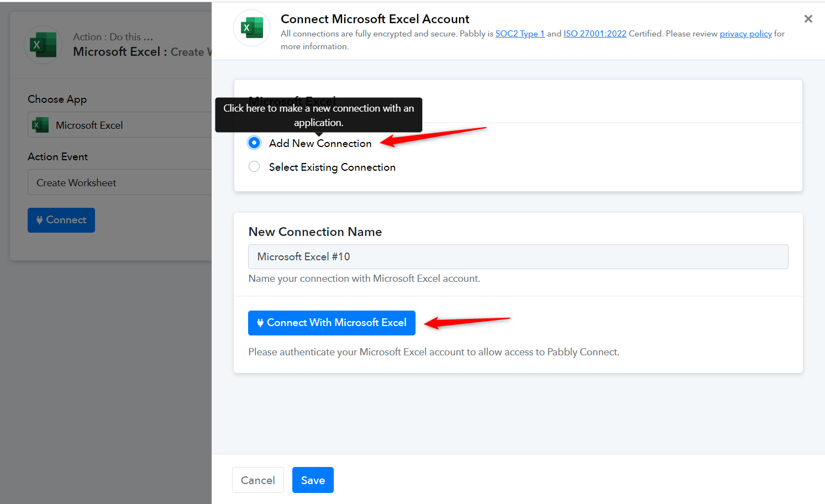This screenshot has height=504, width=825.
Task: Click the New Connection Name input field
Action: click(x=518, y=257)
